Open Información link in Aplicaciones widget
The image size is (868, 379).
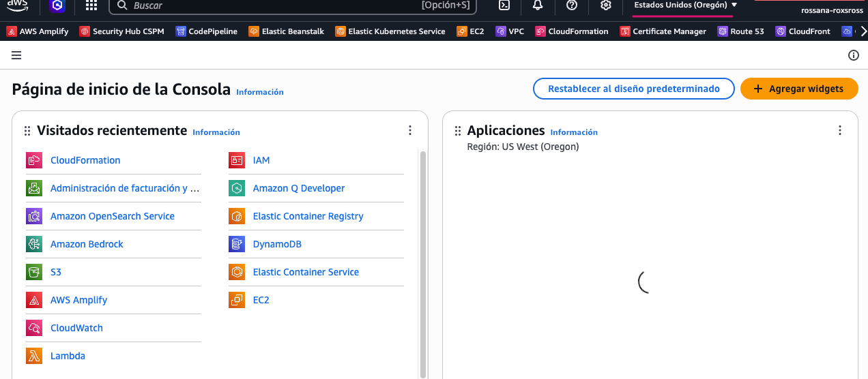[574, 132]
